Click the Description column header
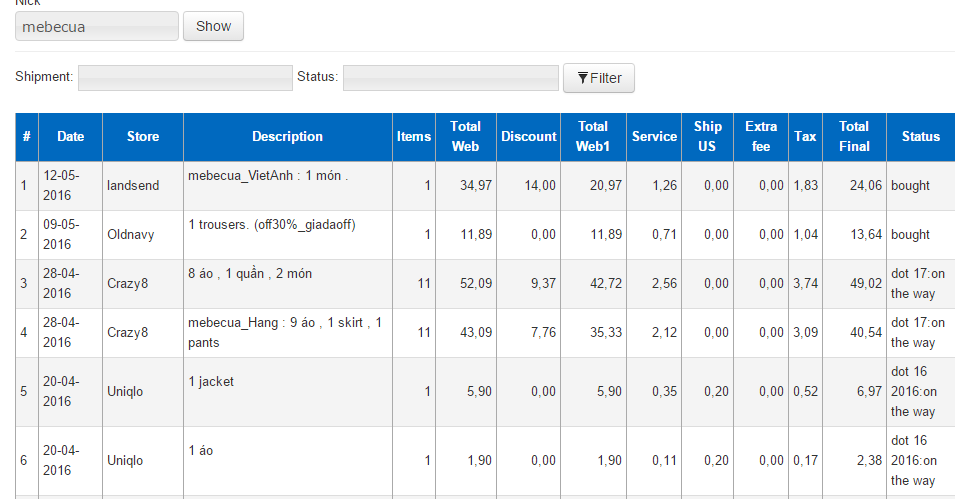 click(x=287, y=137)
